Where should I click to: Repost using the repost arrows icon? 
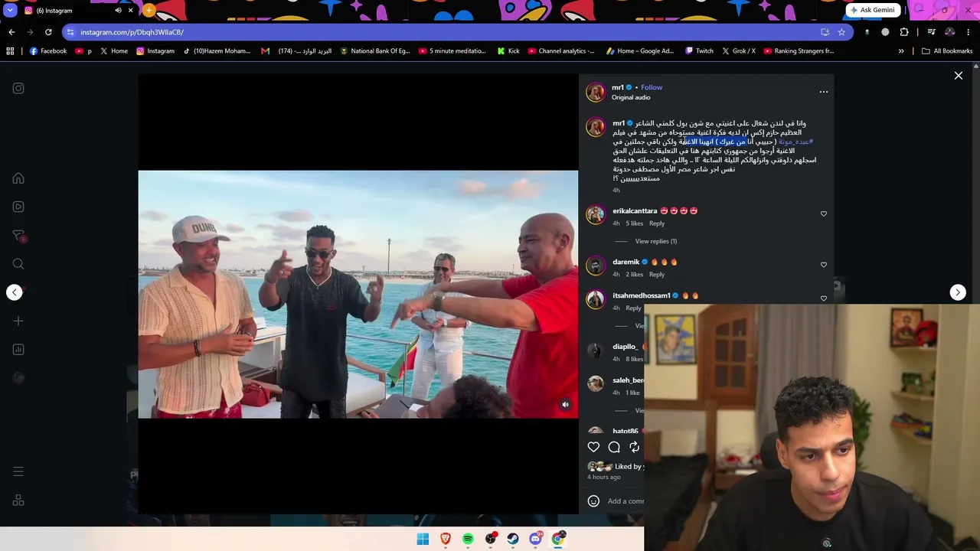(x=634, y=447)
